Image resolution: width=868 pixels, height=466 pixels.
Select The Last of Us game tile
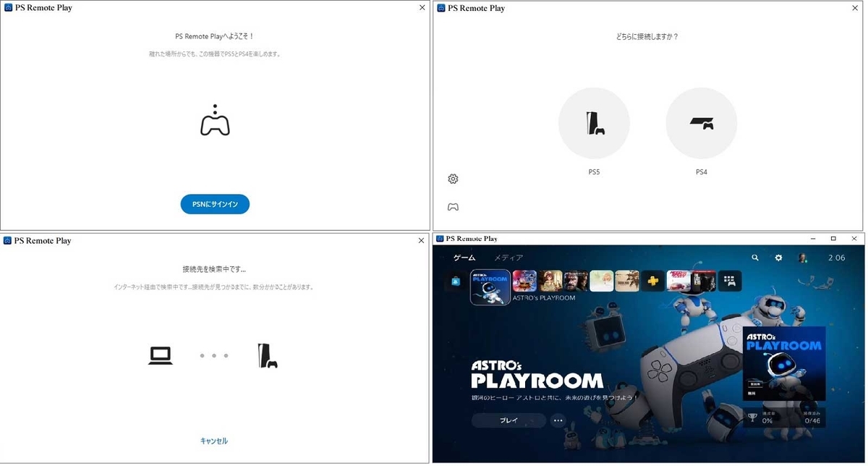(x=705, y=281)
